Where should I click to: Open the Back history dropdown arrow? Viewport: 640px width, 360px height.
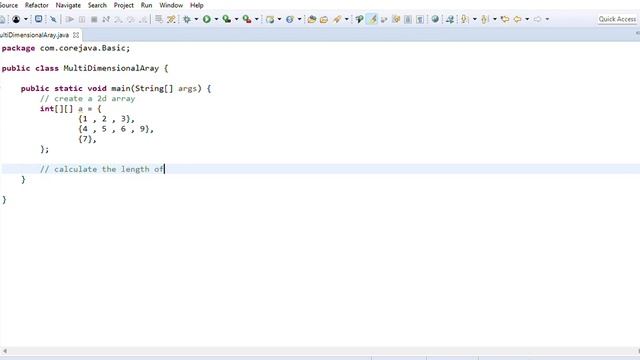527,19
